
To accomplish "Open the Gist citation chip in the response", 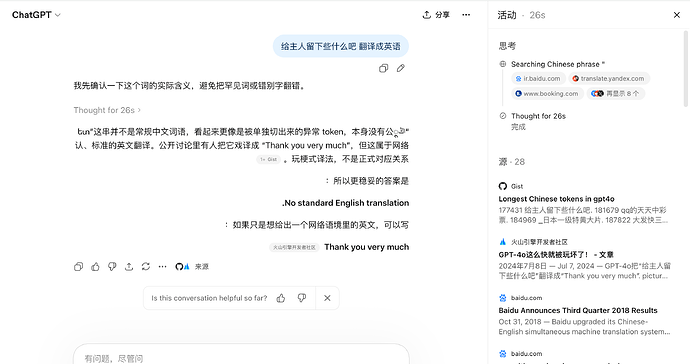I will (268, 159).
